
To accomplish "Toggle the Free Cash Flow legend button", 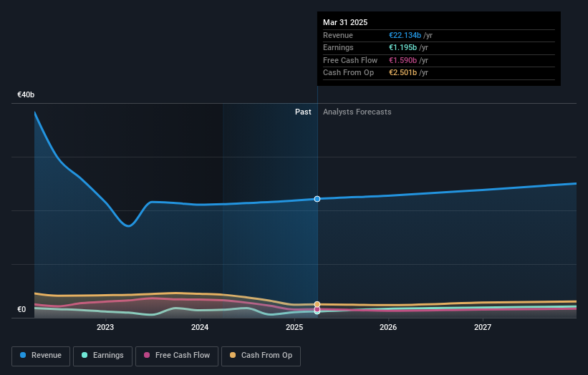I will tap(177, 356).
